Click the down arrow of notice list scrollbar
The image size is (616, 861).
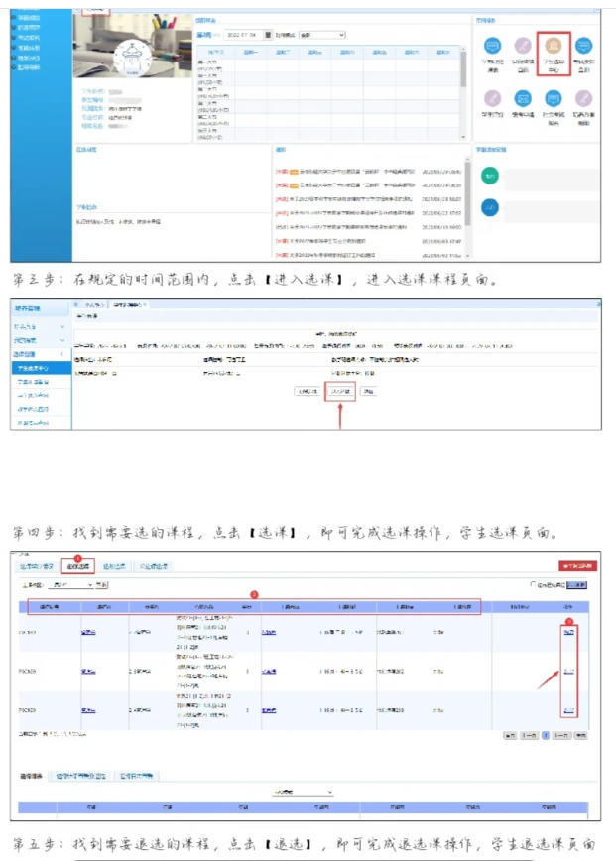[468, 256]
